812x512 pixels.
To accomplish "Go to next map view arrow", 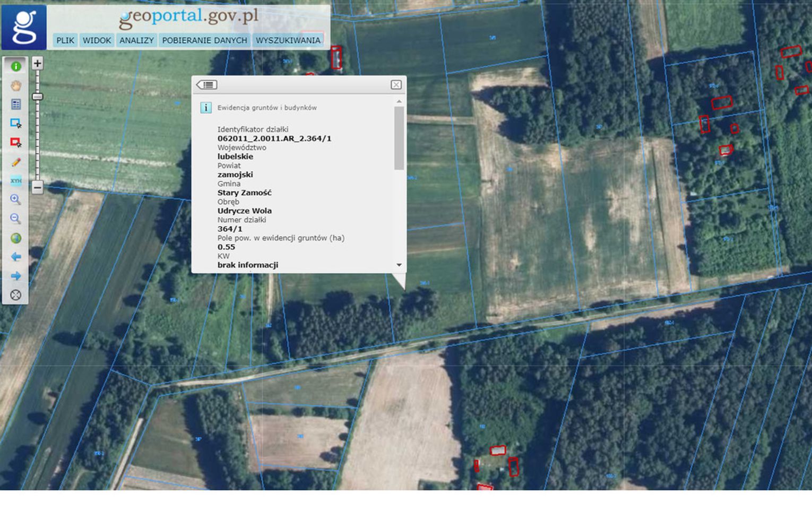I will 16,276.
